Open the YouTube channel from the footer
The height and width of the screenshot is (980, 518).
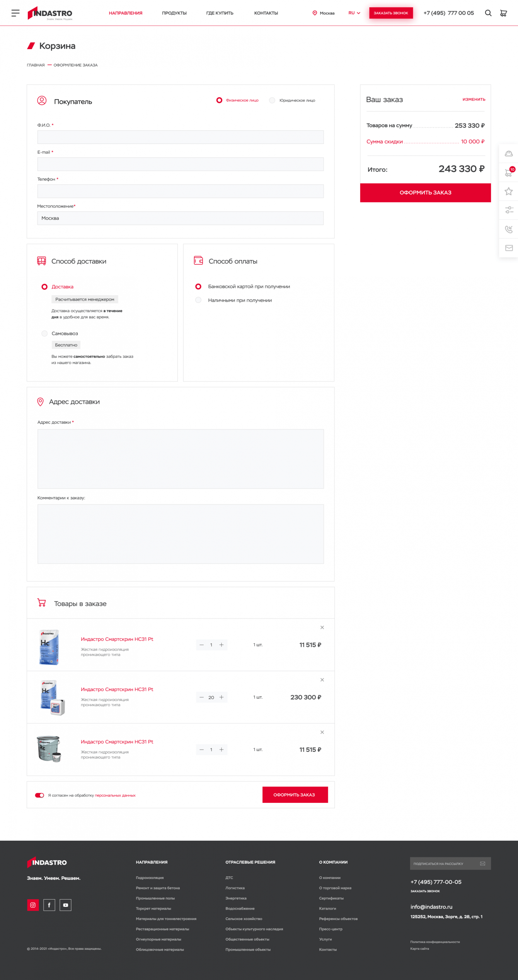tap(66, 905)
